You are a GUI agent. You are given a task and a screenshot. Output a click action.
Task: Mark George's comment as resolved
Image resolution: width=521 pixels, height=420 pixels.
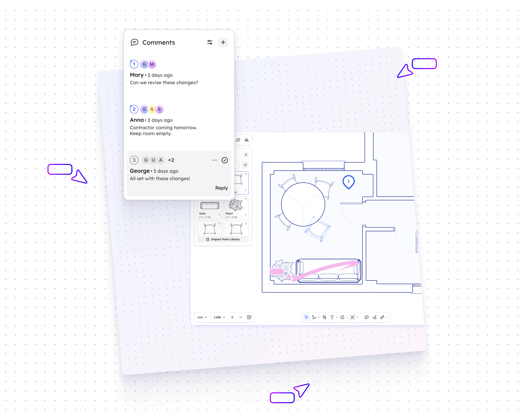[225, 160]
